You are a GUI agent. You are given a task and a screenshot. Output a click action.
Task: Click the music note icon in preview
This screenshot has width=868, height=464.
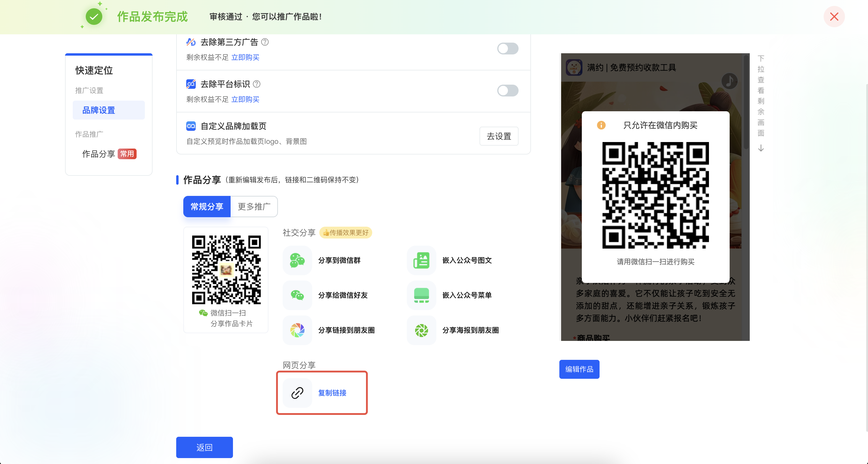click(x=729, y=81)
